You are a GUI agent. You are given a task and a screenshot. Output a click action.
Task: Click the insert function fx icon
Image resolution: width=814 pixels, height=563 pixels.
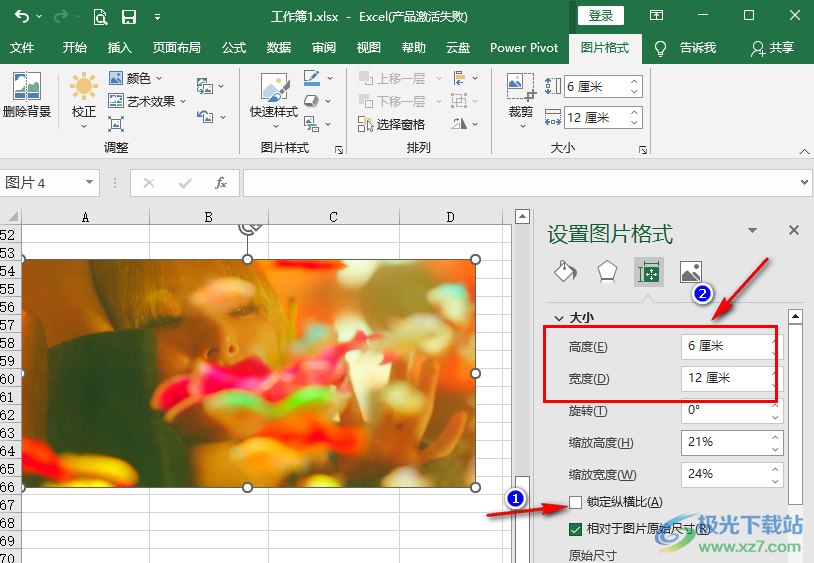[x=221, y=183]
